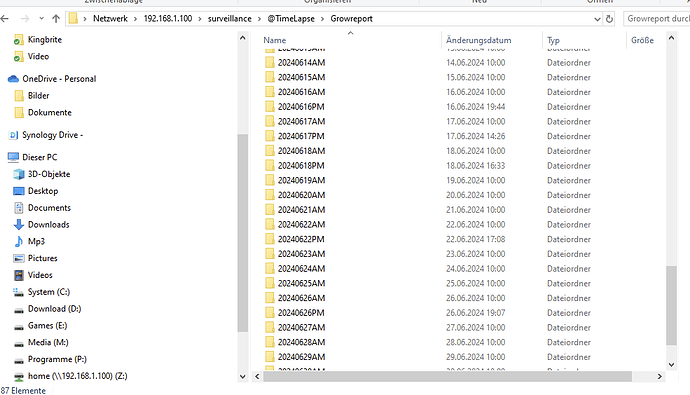Screen dimensions: 690x395
Task: Click date 17.06.2024 14:26 cell
Action: [x=476, y=136]
